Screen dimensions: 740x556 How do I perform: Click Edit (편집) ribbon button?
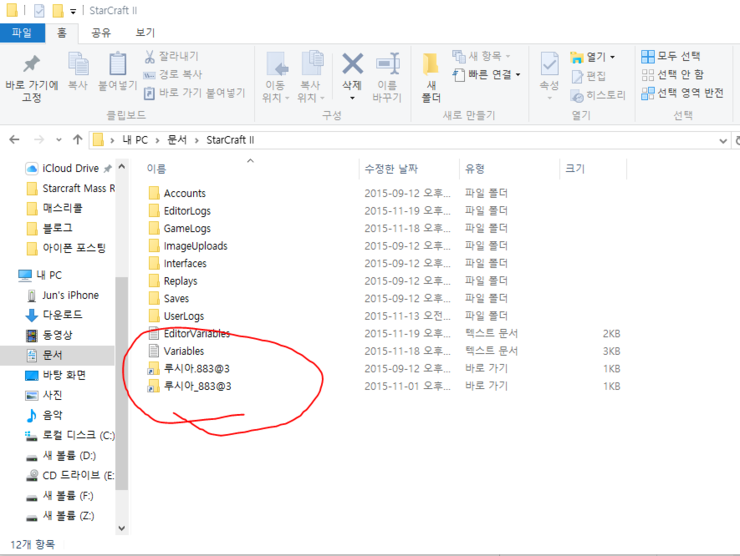coord(589,76)
